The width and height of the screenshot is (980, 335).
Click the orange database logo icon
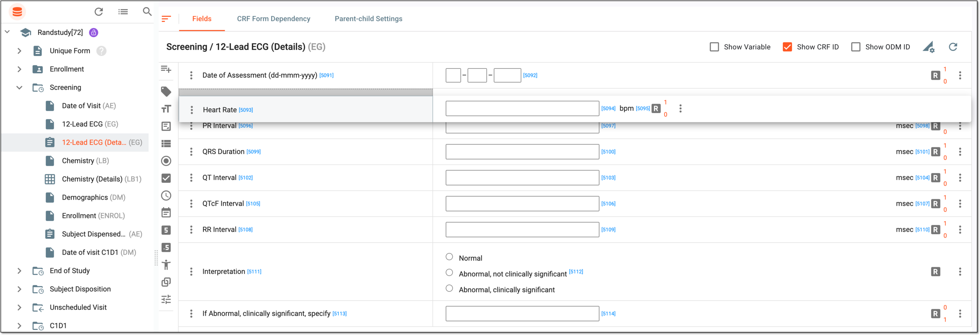point(17,12)
